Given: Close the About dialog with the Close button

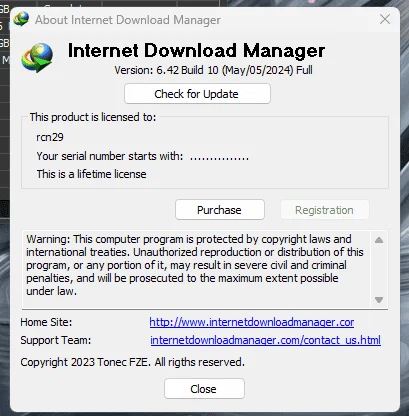Looking at the screenshot, I should [204, 389].
